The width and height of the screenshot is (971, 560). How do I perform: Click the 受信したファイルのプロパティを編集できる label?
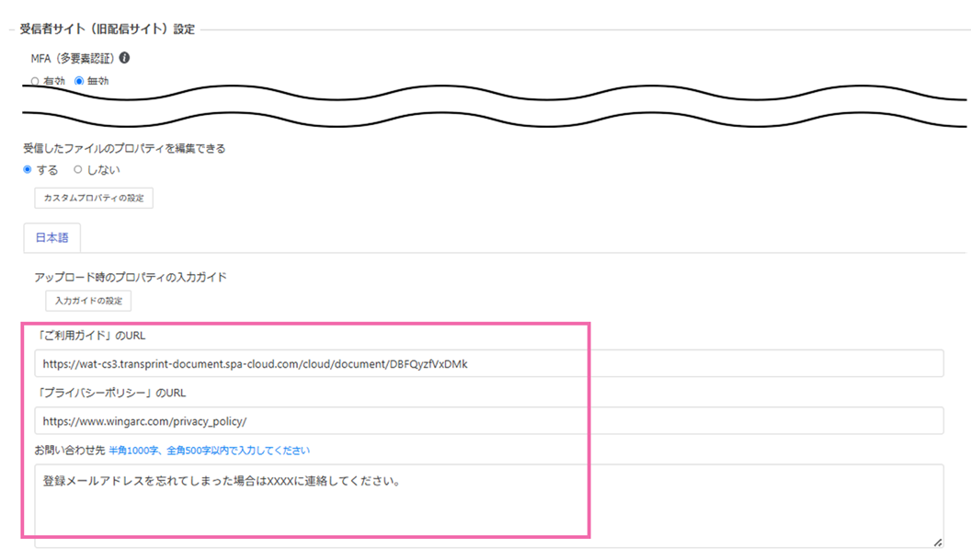[x=124, y=148]
